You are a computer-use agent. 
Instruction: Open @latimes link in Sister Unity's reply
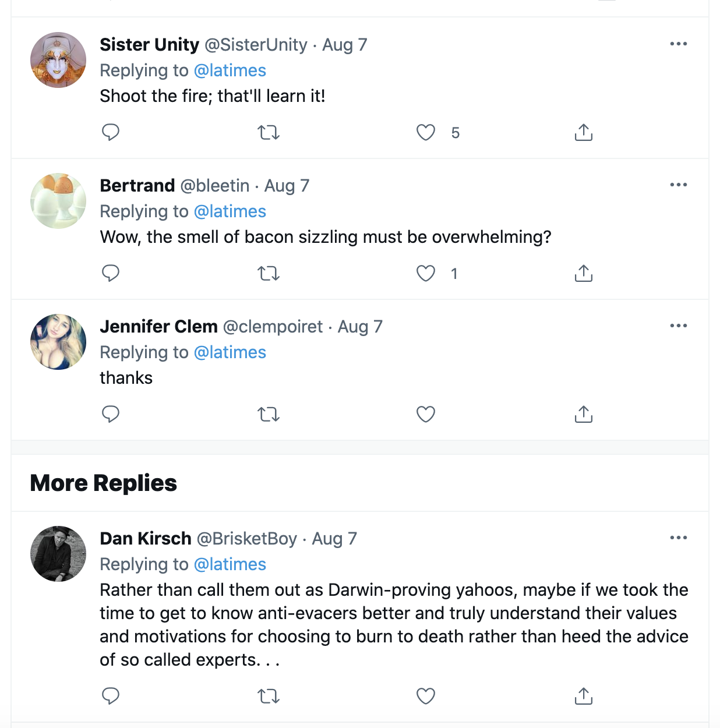230,70
